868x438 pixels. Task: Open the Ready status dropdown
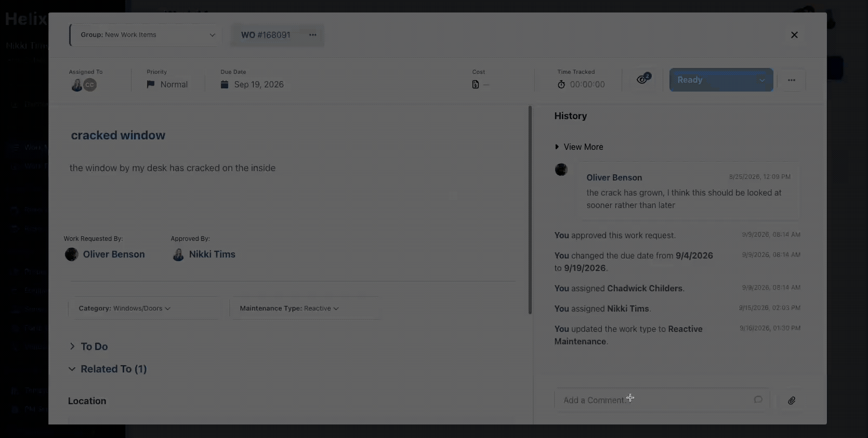pos(721,80)
